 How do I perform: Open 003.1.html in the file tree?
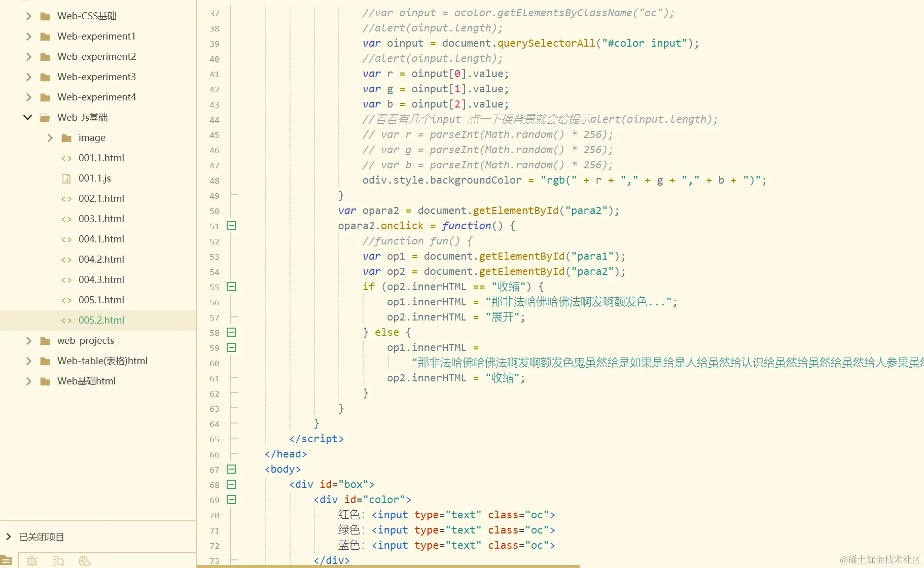coord(101,219)
